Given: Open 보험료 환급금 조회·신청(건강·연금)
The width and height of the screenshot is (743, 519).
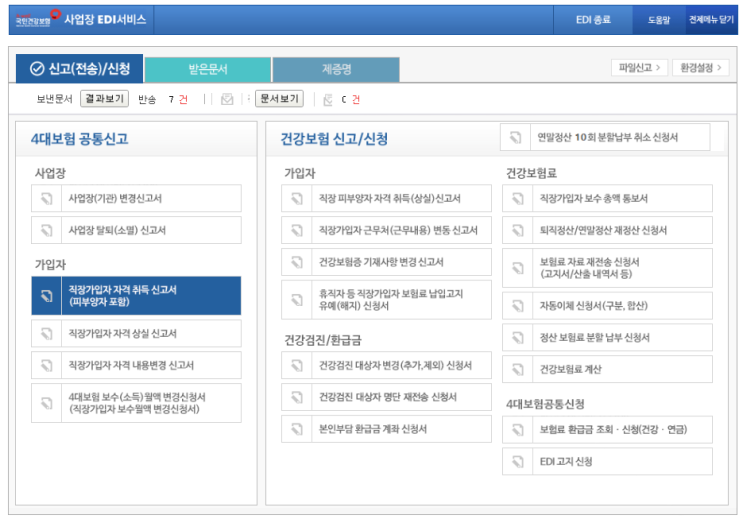Looking at the screenshot, I should click(607, 429).
